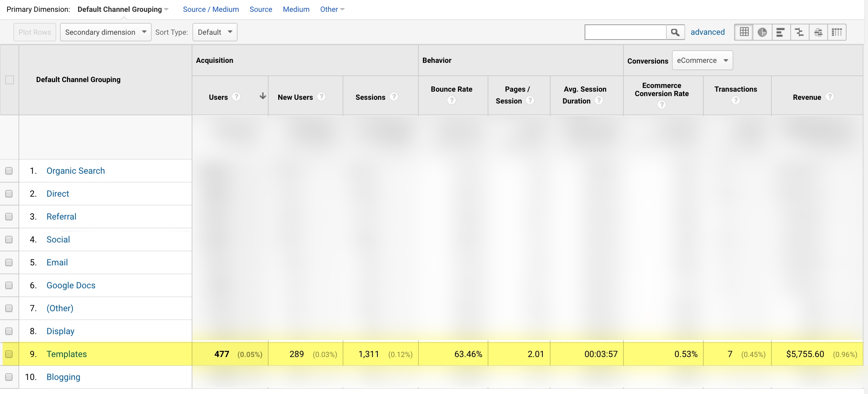Viewport: 868px width, 394px height.
Task: Open help tooltip for New Users column
Action: [x=322, y=96]
